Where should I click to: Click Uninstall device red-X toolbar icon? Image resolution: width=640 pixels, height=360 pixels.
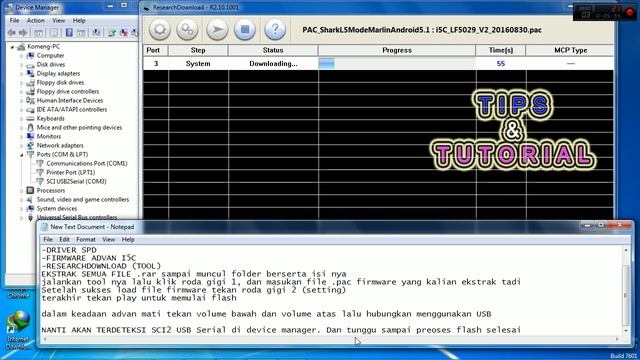pyautogui.click(x=124, y=33)
